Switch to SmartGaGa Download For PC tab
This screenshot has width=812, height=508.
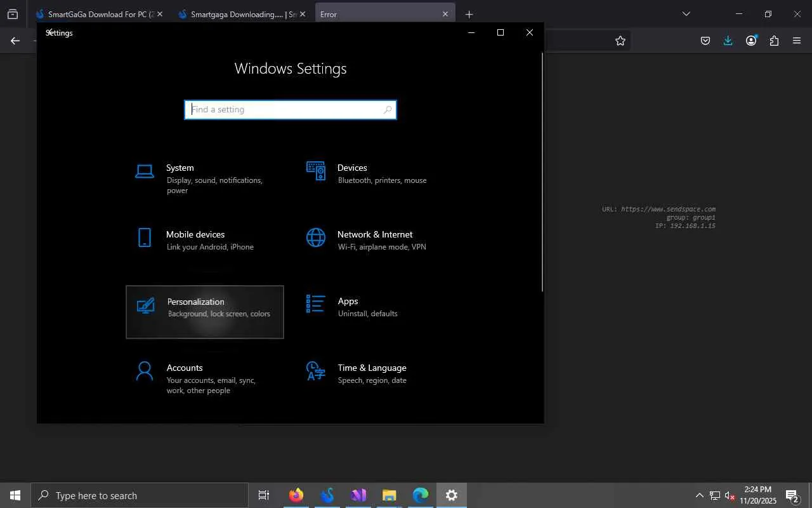[95, 14]
